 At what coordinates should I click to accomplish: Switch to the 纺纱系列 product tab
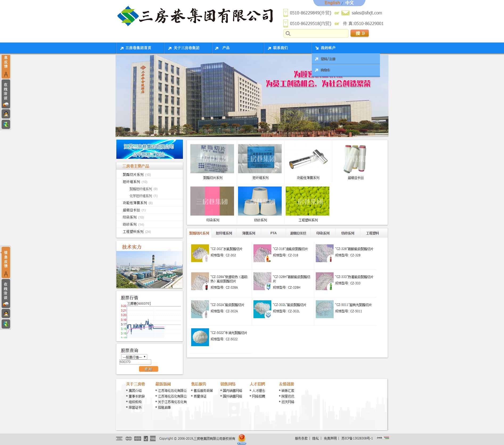click(348, 233)
